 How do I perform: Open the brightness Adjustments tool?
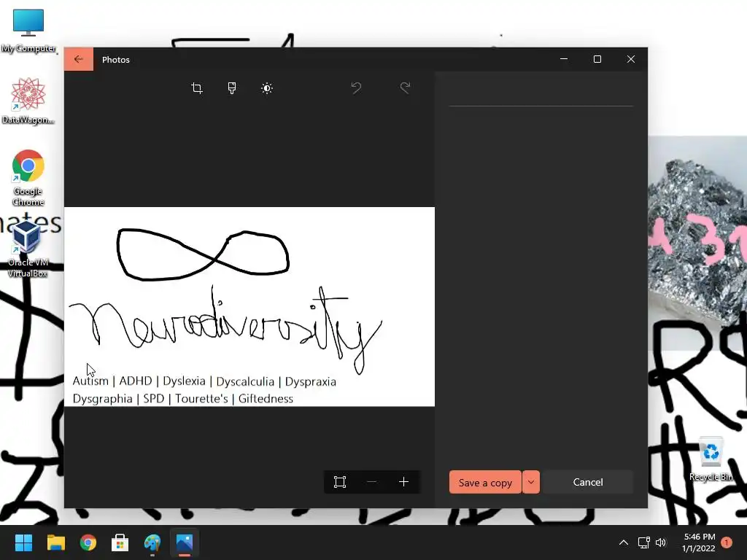(x=267, y=88)
